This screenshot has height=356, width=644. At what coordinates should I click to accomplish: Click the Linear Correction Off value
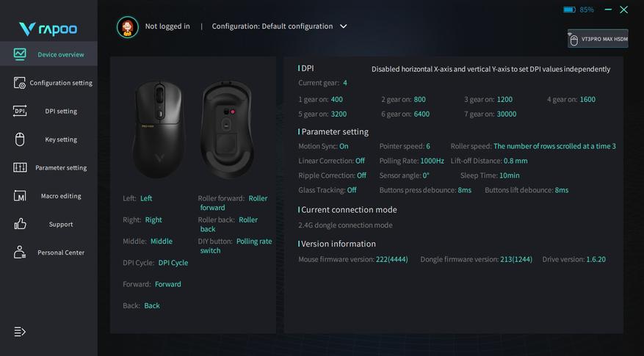click(x=360, y=161)
